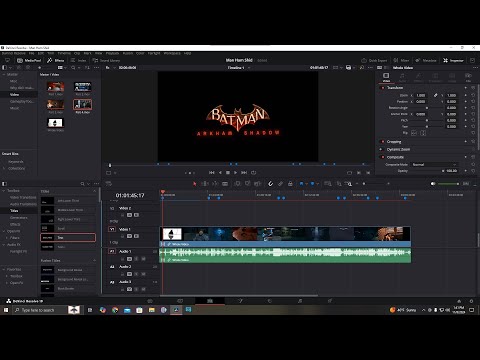Toggle the Composite section enable dot
The height and width of the screenshot is (360, 480).
383,157
